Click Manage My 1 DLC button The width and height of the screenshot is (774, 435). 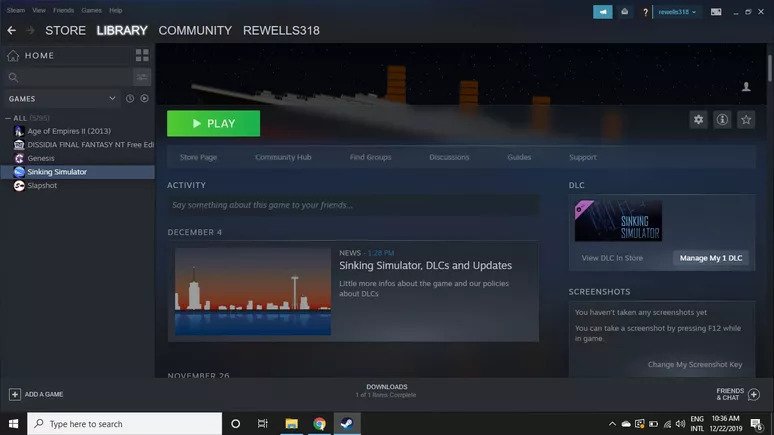(711, 258)
